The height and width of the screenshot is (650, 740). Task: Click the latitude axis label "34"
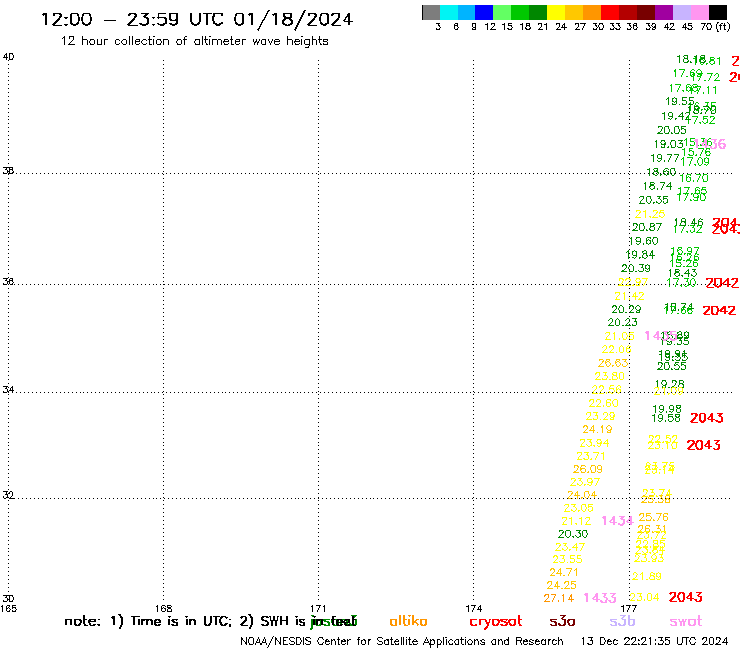(8, 390)
